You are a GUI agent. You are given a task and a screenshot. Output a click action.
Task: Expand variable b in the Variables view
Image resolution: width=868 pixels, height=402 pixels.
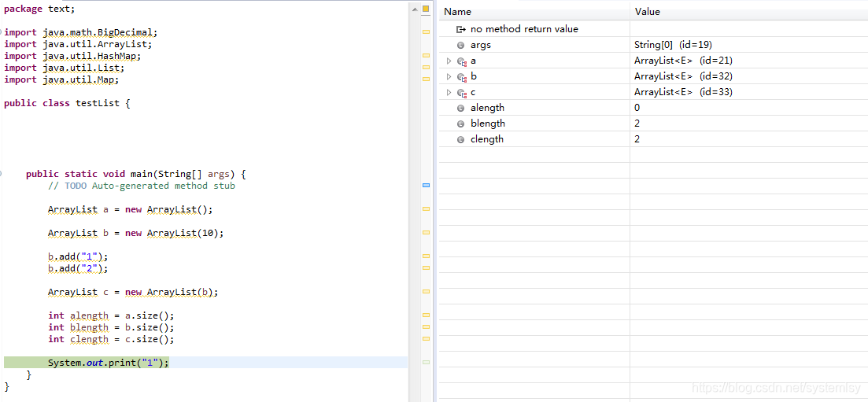[449, 76]
